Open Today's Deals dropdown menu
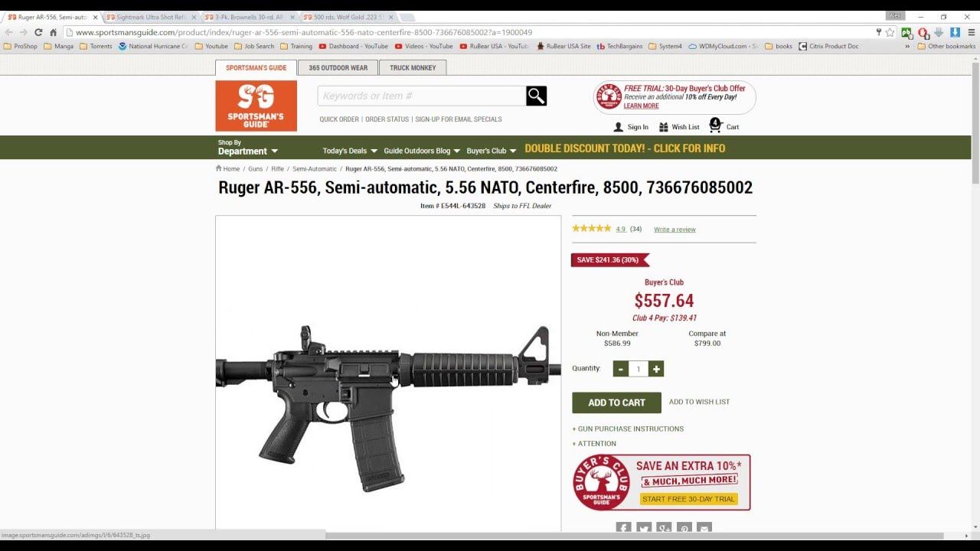The image size is (980, 551). 350,151
